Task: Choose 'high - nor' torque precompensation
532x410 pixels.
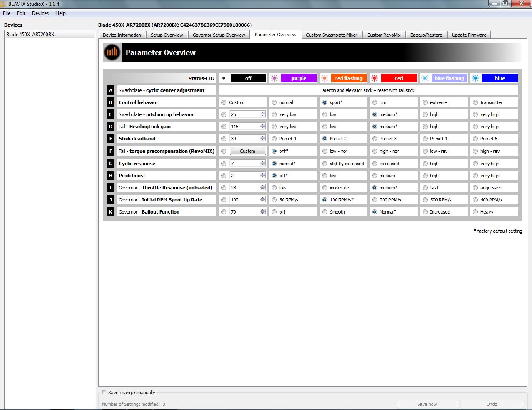Action: pyautogui.click(x=375, y=151)
